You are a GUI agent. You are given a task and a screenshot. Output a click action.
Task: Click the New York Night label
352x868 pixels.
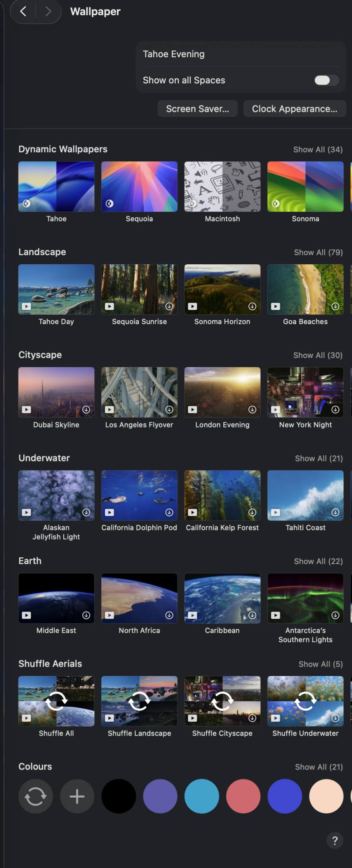(x=306, y=425)
